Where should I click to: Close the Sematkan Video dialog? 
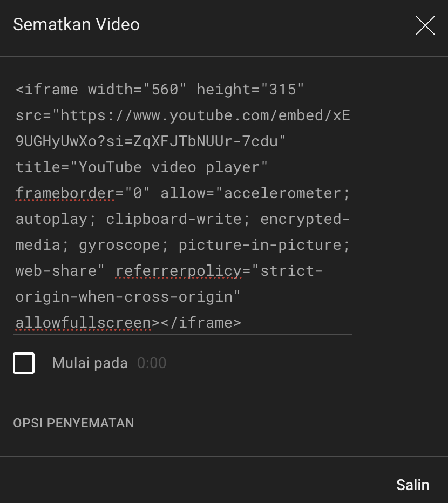pyautogui.click(x=425, y=25)
